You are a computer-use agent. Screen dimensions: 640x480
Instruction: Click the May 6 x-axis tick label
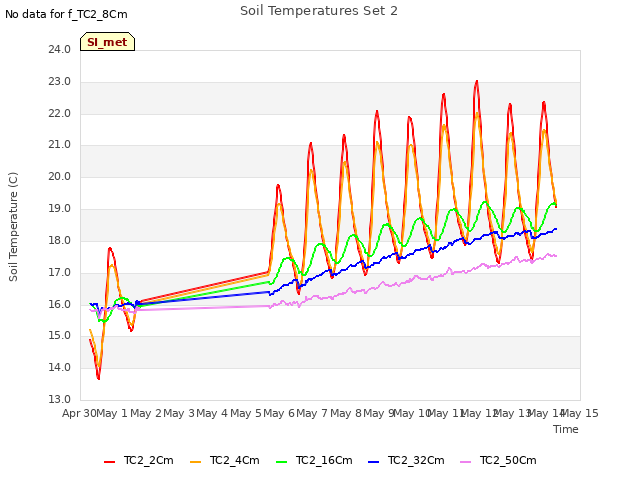point(279,413)
